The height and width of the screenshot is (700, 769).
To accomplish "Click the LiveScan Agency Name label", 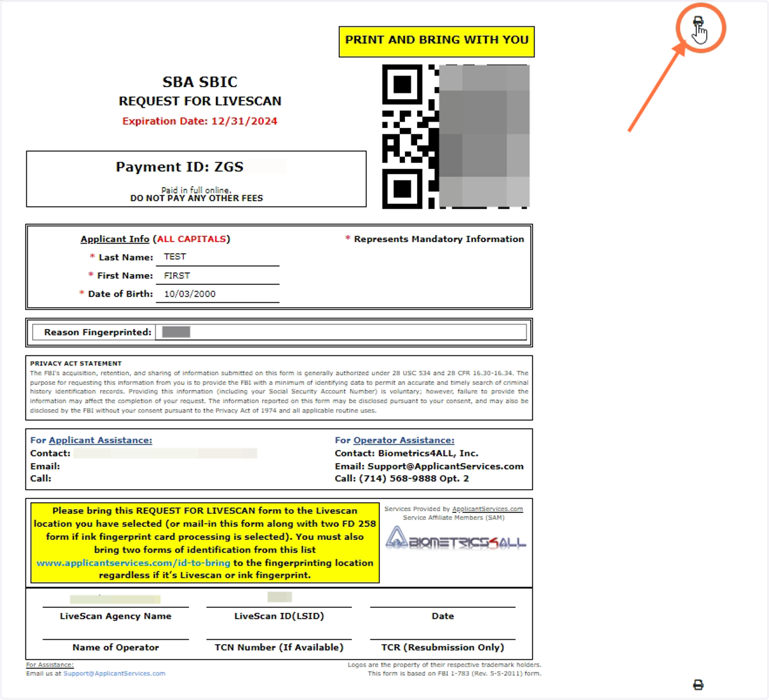I will [x=116, y=616].
